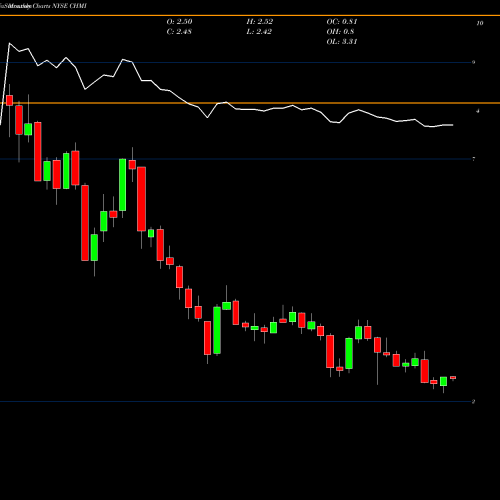Click the close price value C: 2.48

pos(179,32)
